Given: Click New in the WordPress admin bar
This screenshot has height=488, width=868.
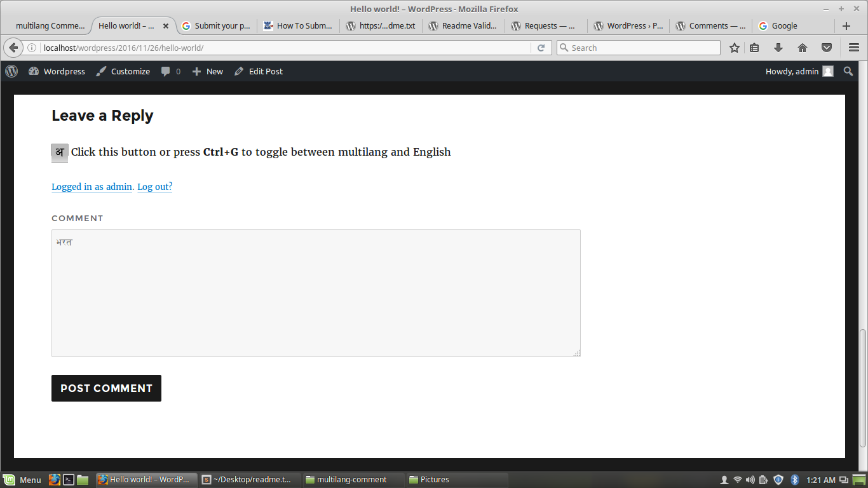Looking at the screenshot, I should (x=208, y=71).
